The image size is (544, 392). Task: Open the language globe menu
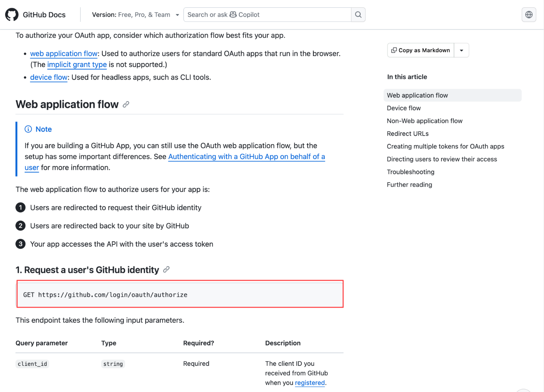(529, 15)
